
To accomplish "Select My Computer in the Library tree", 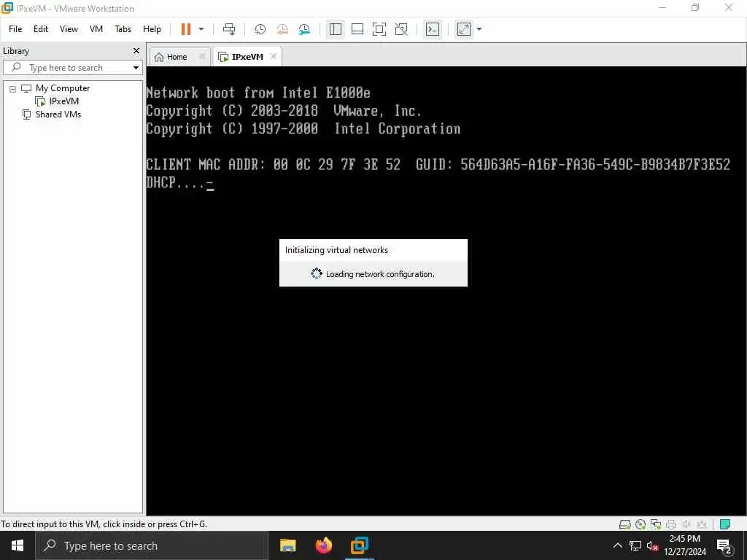I will tap(63, 88).
